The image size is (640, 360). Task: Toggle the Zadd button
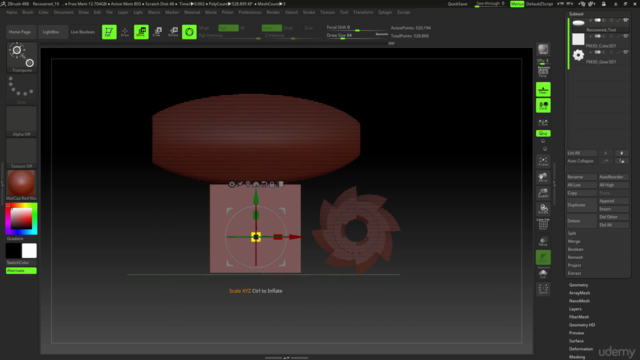(272, 28)
